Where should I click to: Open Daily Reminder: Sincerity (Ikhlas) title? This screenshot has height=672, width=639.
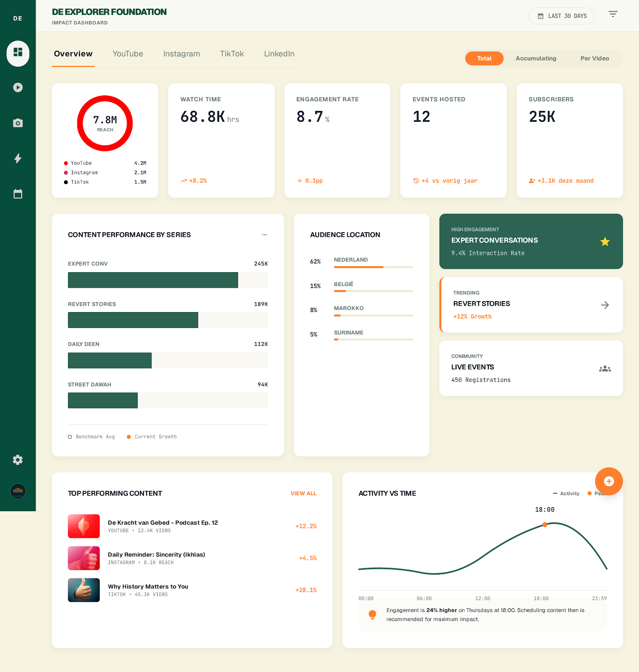(157, 554)
